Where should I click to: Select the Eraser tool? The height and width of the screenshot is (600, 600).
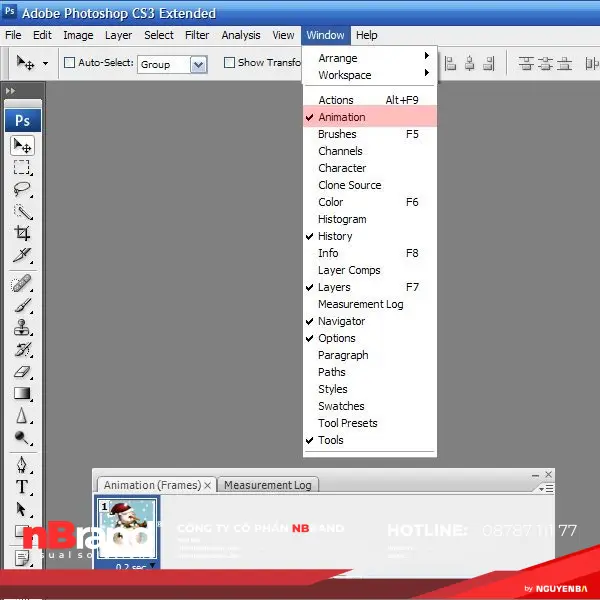tap(22, 371)
